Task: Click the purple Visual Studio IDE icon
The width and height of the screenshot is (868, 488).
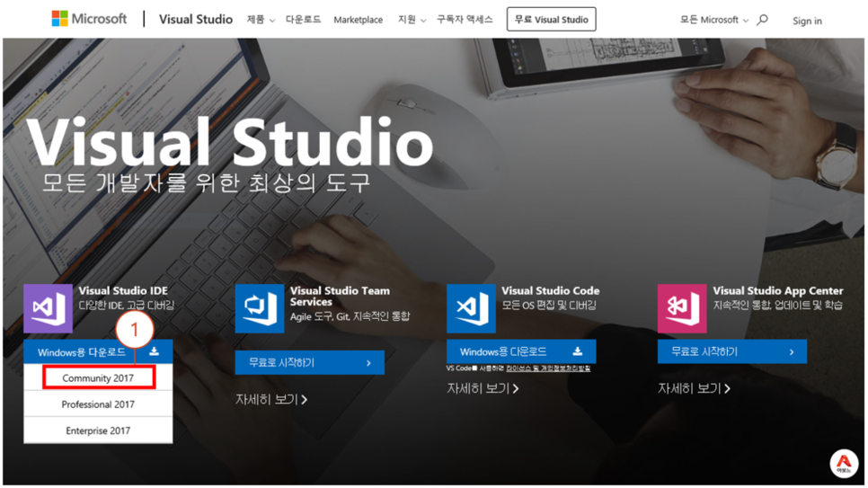Action: point(49,308)
